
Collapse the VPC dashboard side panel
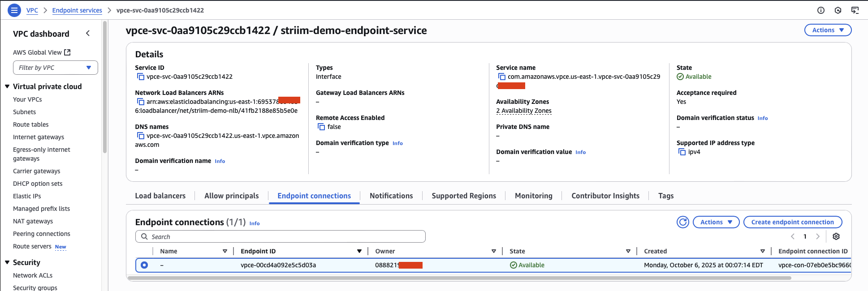coord(88,34)
